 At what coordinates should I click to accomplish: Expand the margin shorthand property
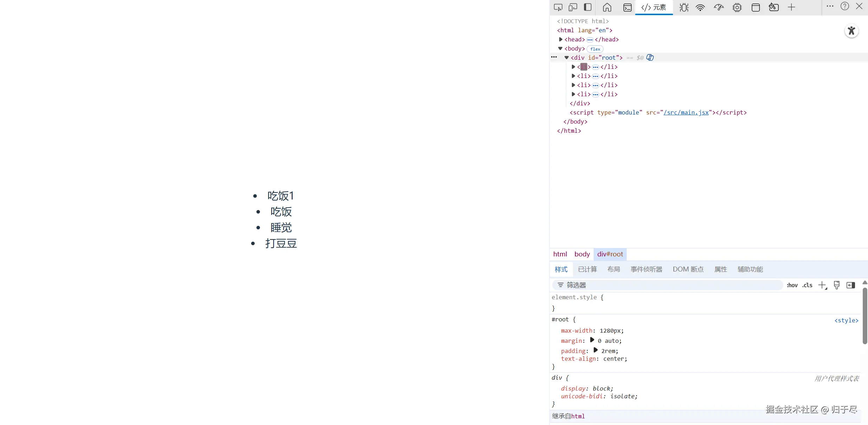click(592, 340)
